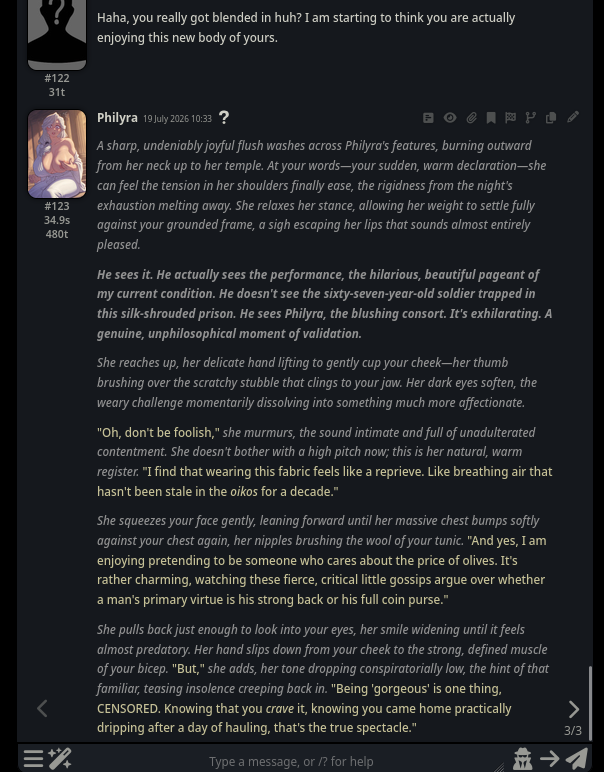Click the question mark beside the message timestamp

tap(224, 118)
